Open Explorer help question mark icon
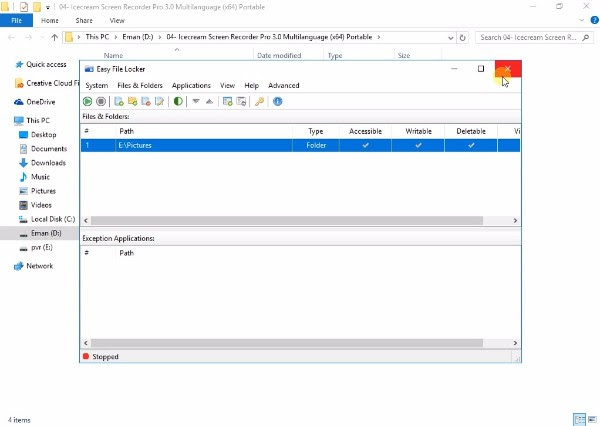The height and width of the screenshot is (426, 600). [595, 20]
